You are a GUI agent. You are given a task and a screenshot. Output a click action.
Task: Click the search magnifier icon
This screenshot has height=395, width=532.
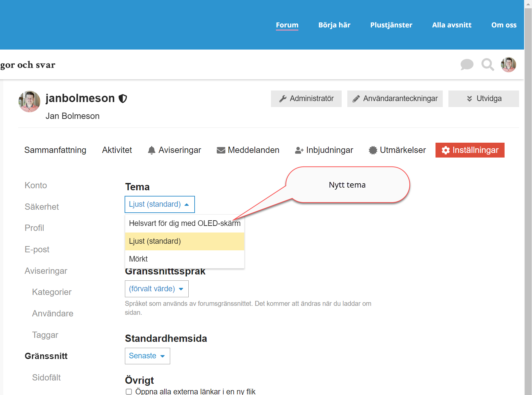pyautogui.click(x=487, y=64)
